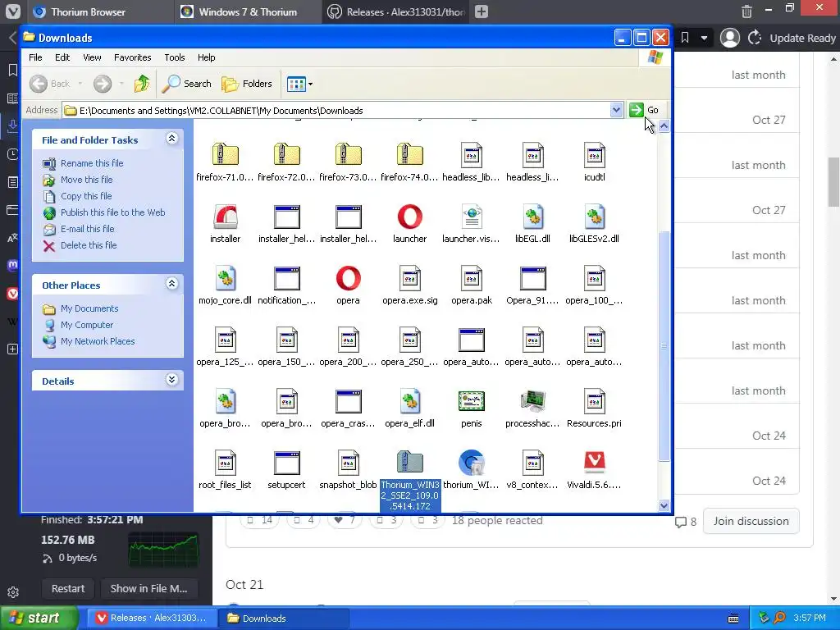Screen dimensions: 840x630
Task: Open My Documents from Other Places
Action: pos(89,308)
